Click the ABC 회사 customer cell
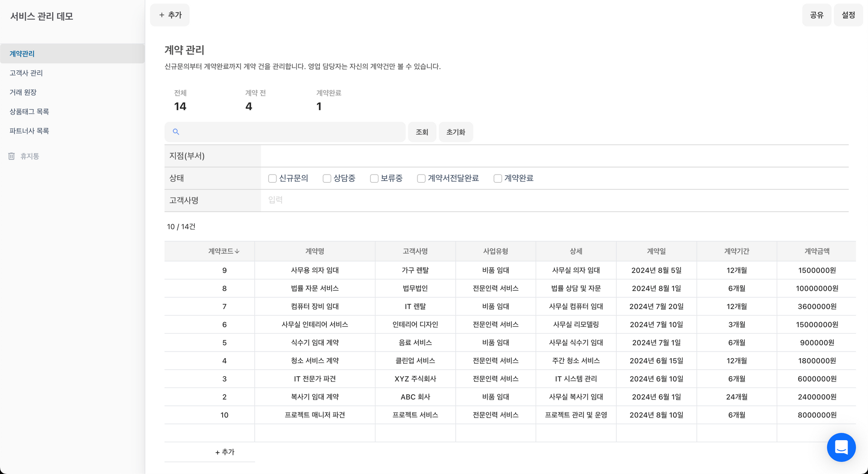This screenshot has height=474, width=868. [415, 397]
